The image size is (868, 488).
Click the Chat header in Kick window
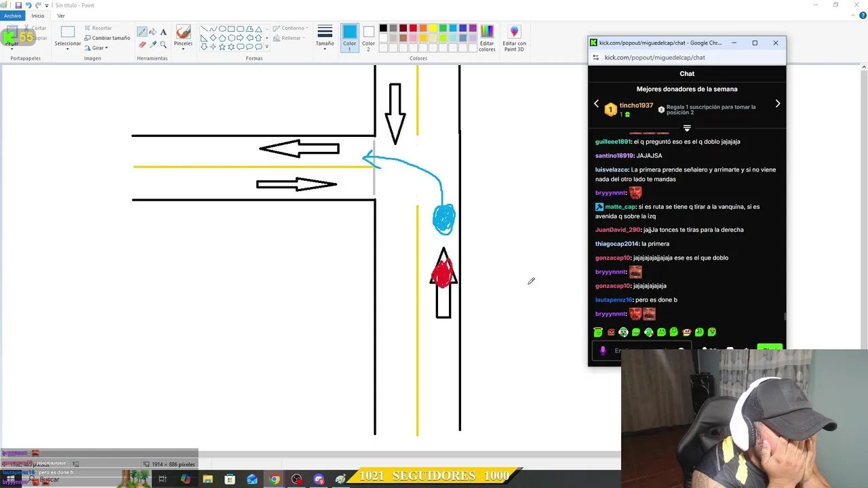point(687,73)
